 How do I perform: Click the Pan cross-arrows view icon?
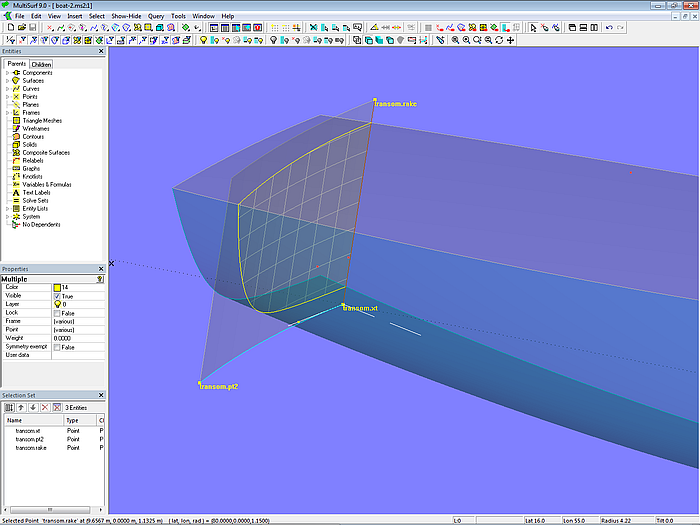click(x=511, y=41)
